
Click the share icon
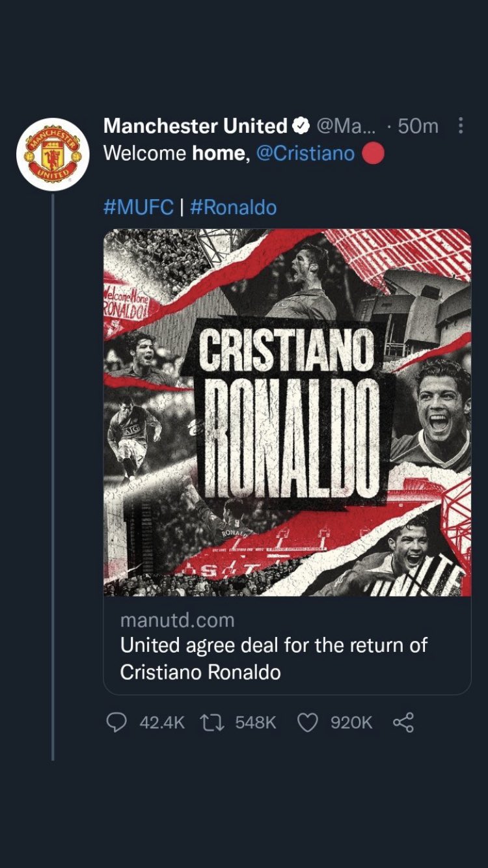403,722
